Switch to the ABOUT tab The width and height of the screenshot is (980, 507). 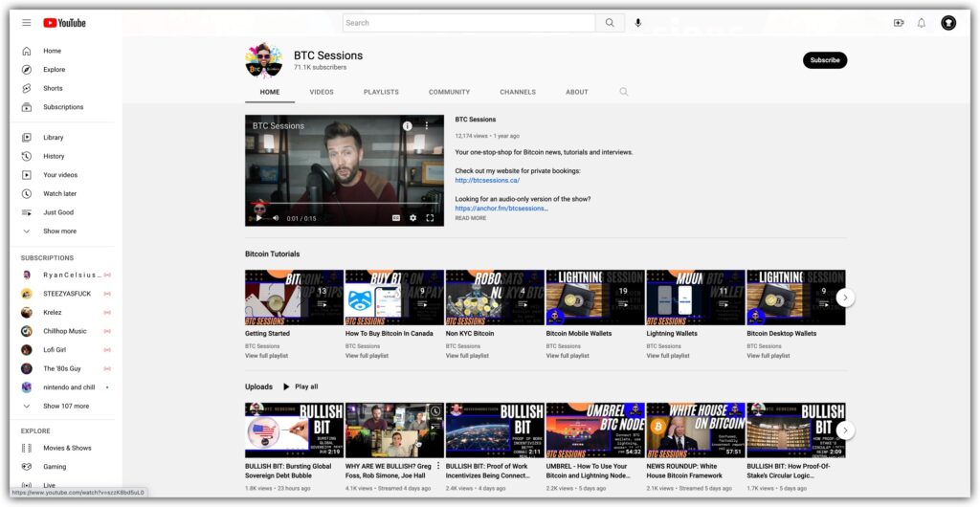(x=576, y=92)
